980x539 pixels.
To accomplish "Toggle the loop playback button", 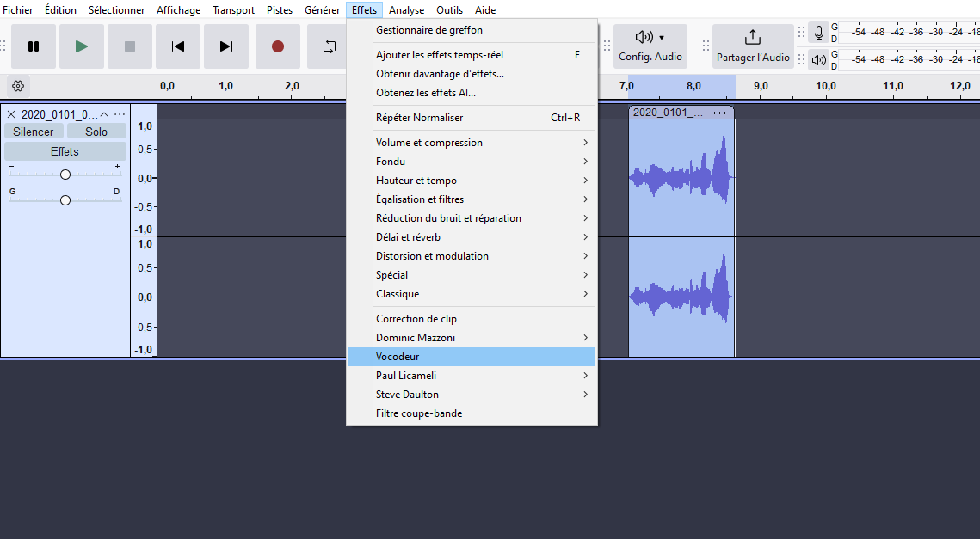I will 329,46.
